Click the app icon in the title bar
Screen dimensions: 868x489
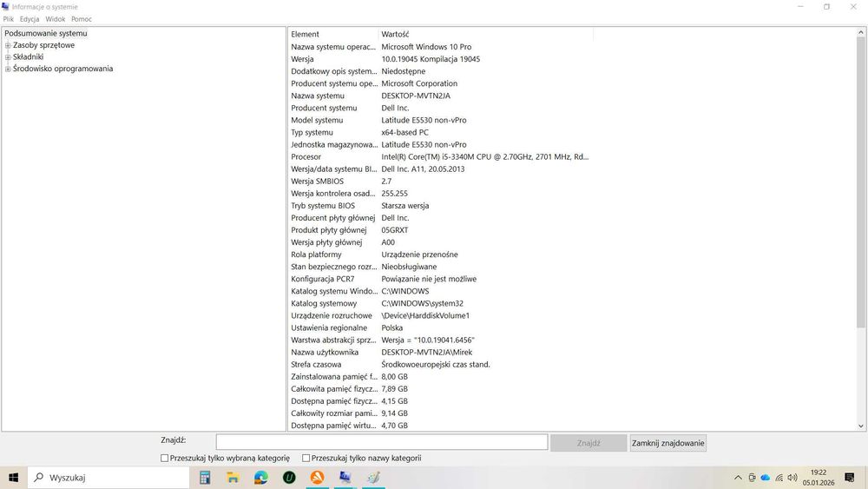[x=5, y=7]
